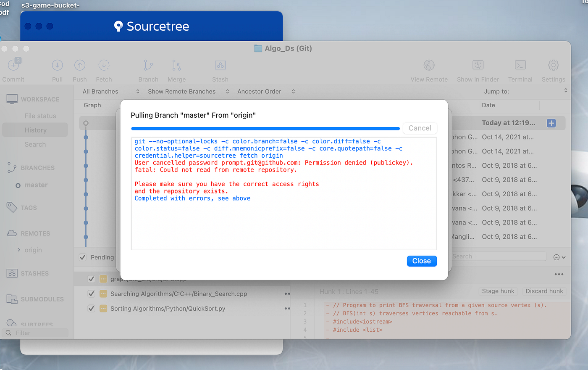Open repository Settings from the toolbar
The image size is (588, 370).
pyautogui.click(x=553, y=67)
